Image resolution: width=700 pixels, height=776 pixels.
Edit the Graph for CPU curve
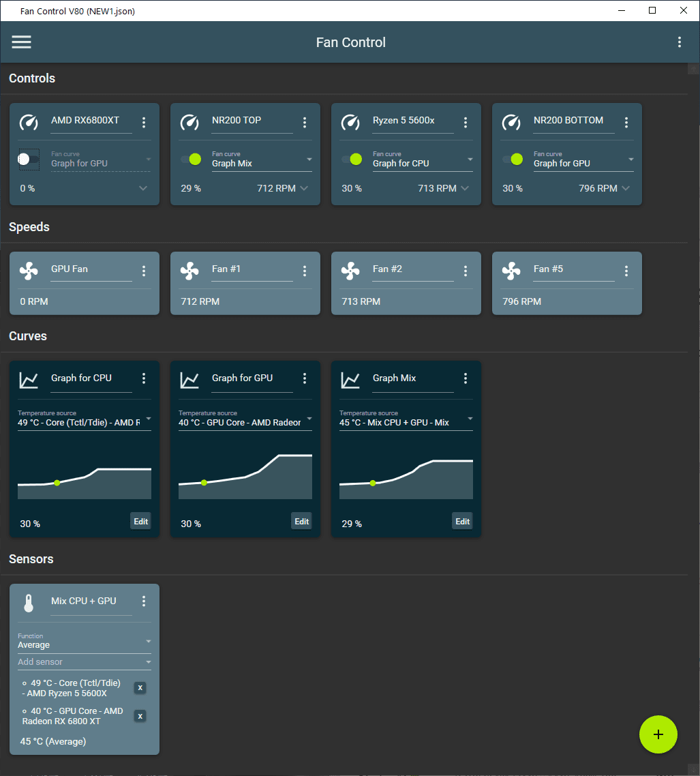coord(141,522)
